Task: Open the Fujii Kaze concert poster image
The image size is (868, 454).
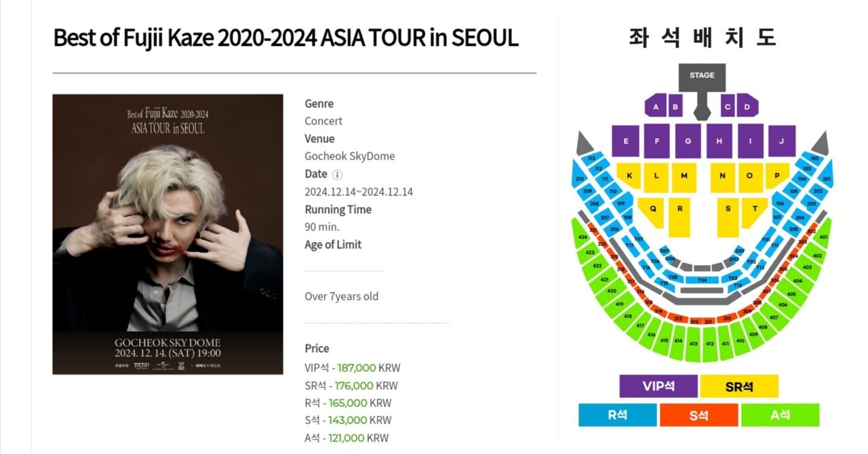Action: click(167, 234)
